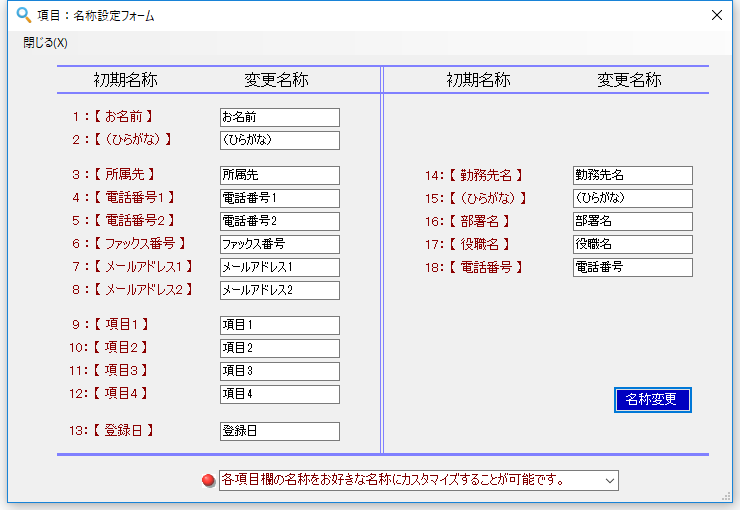Click the 電話番号2 rename field
This screenshot has height=510, width=740.
279,221
